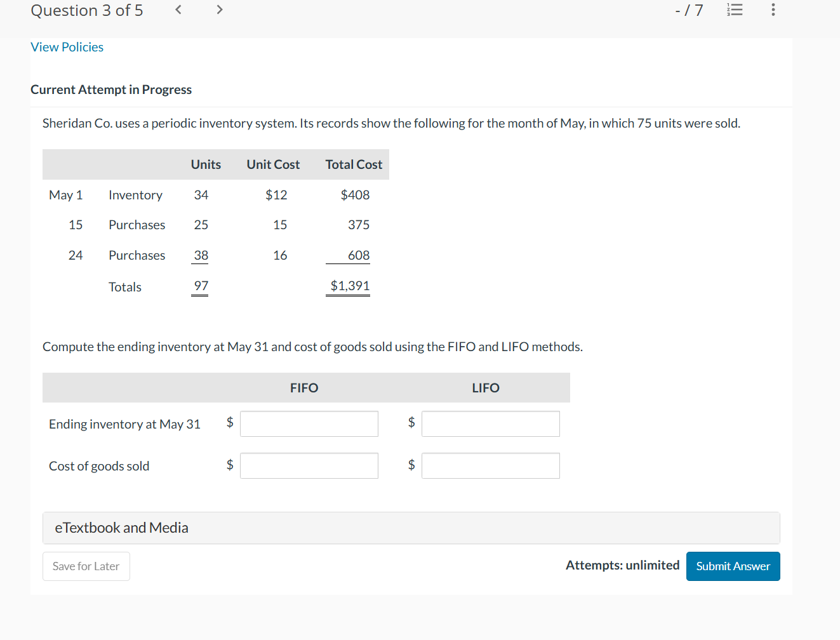This screenshot has width=840, height=640.
Task: Select the Attempts: unlimited text
Action: click(622, 565)
